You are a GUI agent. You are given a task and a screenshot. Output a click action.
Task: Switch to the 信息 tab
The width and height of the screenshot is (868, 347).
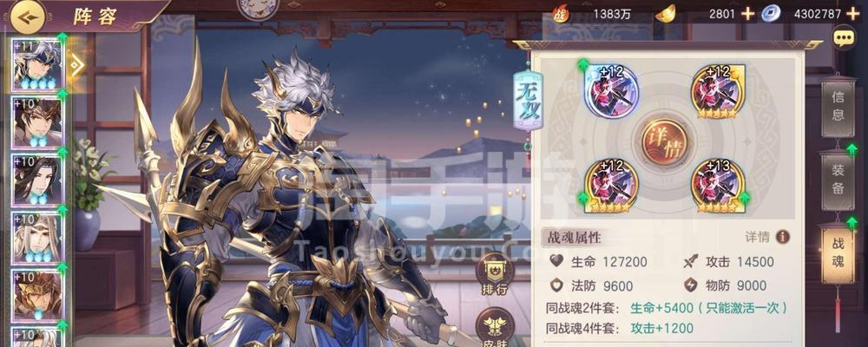point(838,108)
